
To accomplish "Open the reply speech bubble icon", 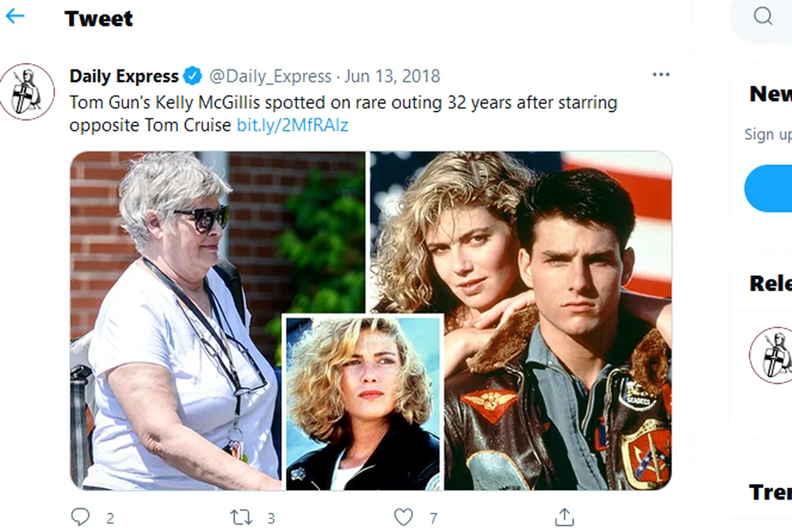I will click(81, 518).
